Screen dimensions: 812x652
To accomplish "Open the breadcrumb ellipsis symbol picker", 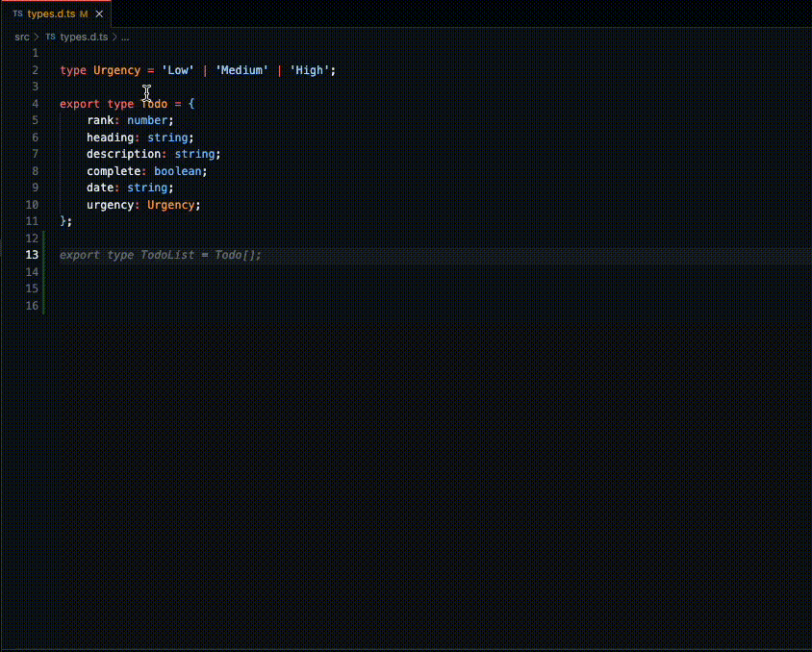I will click(x=125, y=38).
